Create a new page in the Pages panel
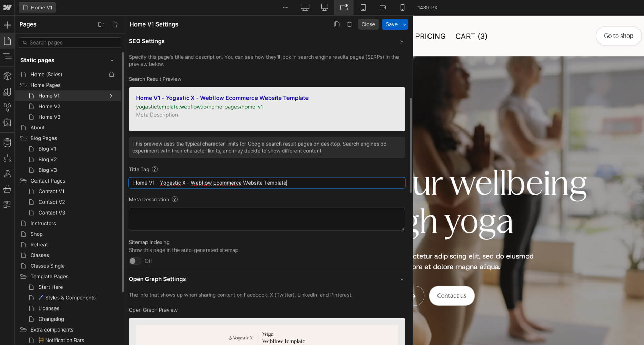Screen dimensions: 644x345 click(x=115, y=24)
